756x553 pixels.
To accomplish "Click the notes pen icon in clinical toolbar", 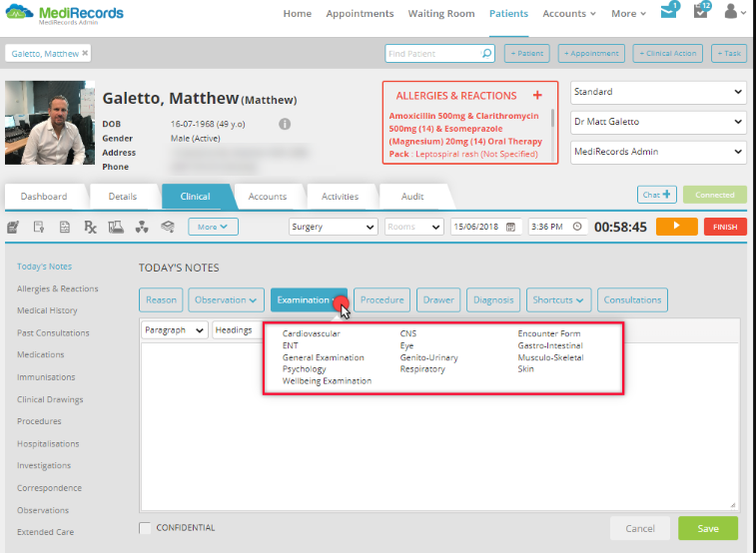I will point(13,227).
